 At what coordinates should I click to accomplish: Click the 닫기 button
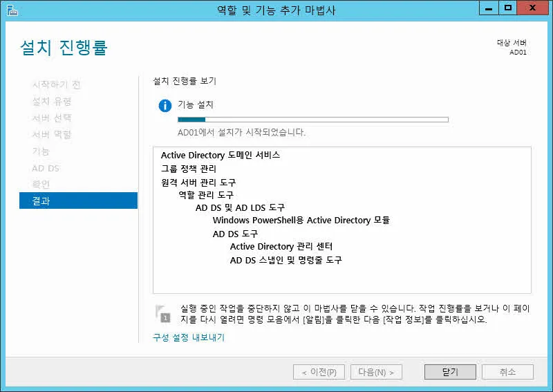(450, 372)
